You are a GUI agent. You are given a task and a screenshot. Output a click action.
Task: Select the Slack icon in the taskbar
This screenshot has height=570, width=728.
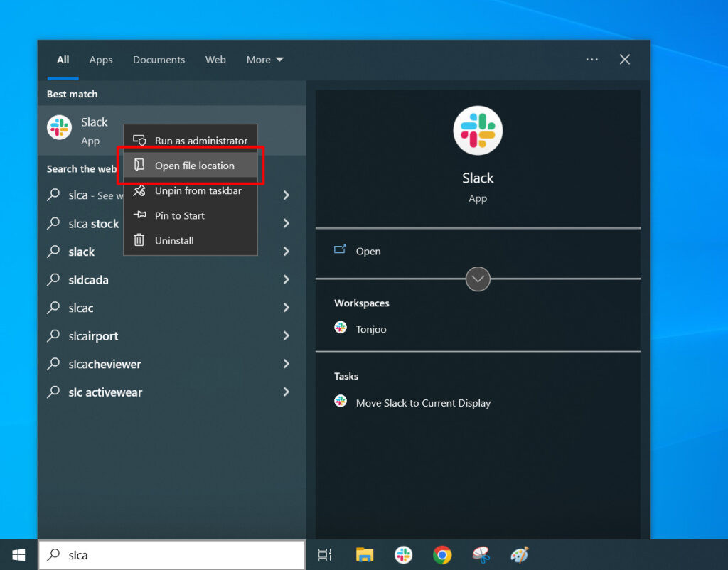[403, 554]
